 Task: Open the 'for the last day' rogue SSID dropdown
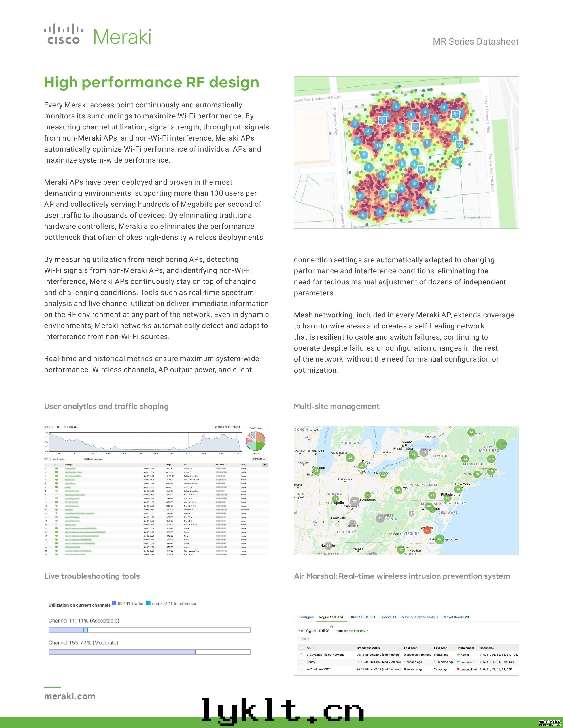tap(356, 631)
